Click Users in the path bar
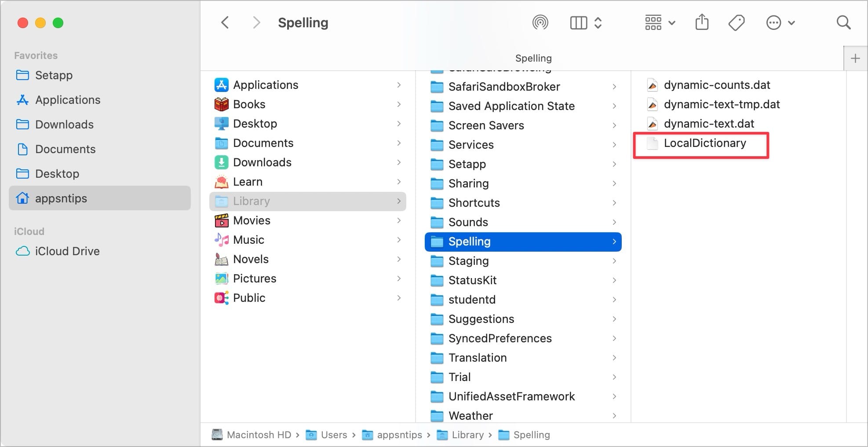868x447 pixels. click(x=334, y=435)
